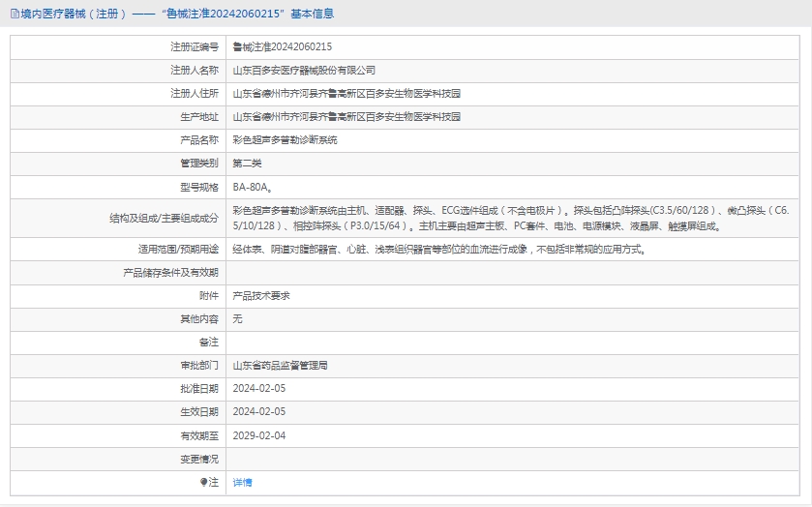This screenshot has height=507, width=812.
Task: Click the management category value 第二类
Action: [247, 163]
